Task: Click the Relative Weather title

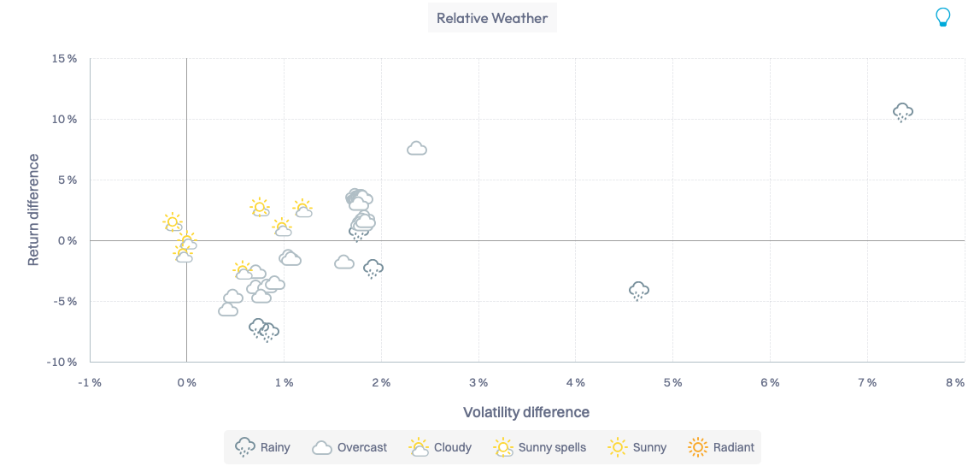Action: 492,18
